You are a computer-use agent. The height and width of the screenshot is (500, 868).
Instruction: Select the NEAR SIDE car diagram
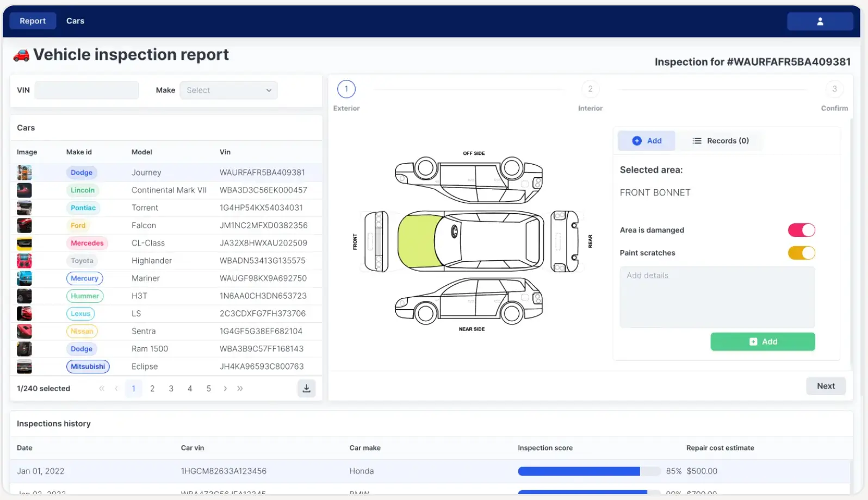tap(469, 301)
